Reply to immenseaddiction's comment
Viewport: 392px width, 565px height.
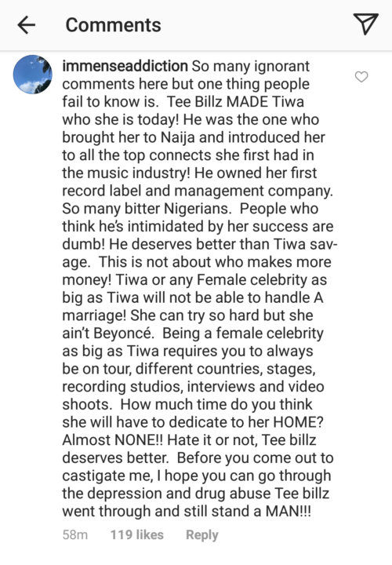point(202,535)
